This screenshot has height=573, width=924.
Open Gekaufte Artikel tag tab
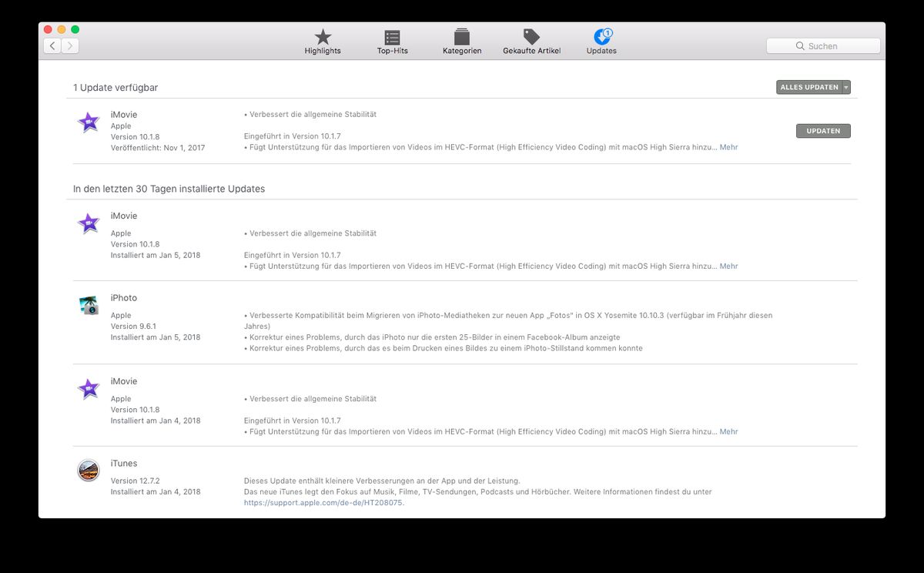click(531, 41)
